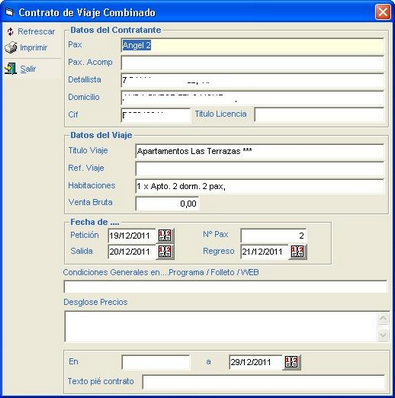
Task: Click the Ref. Viaje input field
Action: pyautogui.click(x=260, y=169)
